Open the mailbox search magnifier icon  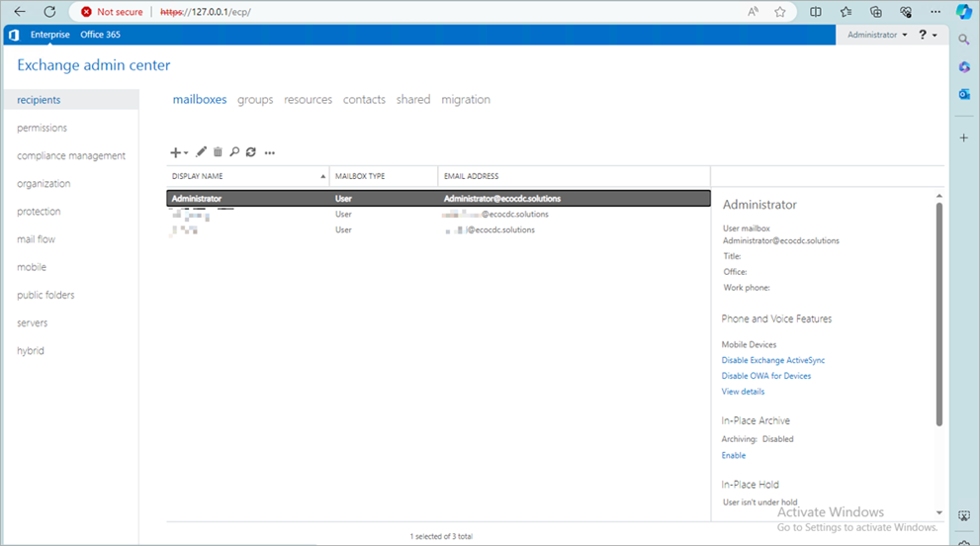pos(234,152)
